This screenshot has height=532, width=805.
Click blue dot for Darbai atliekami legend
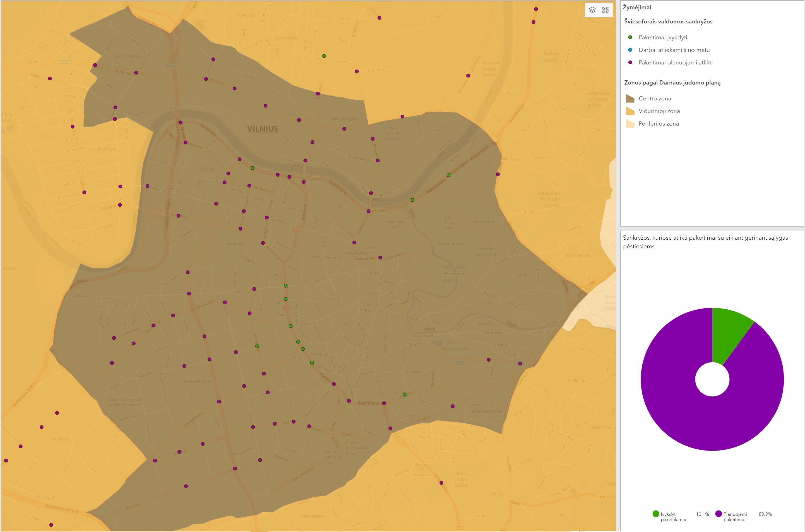pyautogui.click(x=630, y=50)
